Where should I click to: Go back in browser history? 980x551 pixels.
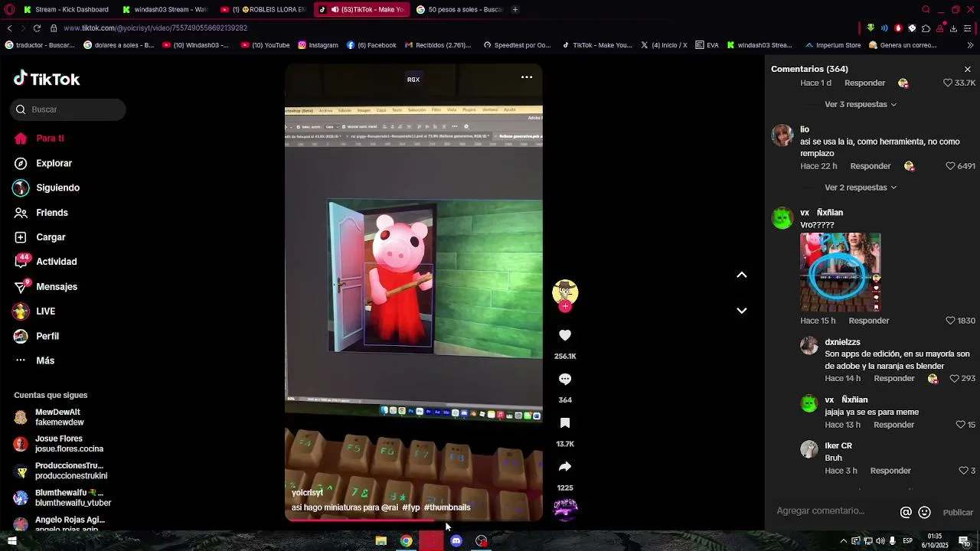[9, 28]
